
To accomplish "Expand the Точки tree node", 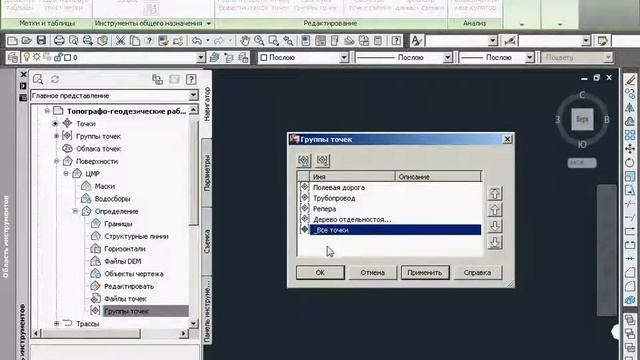I will coord(56,123).
